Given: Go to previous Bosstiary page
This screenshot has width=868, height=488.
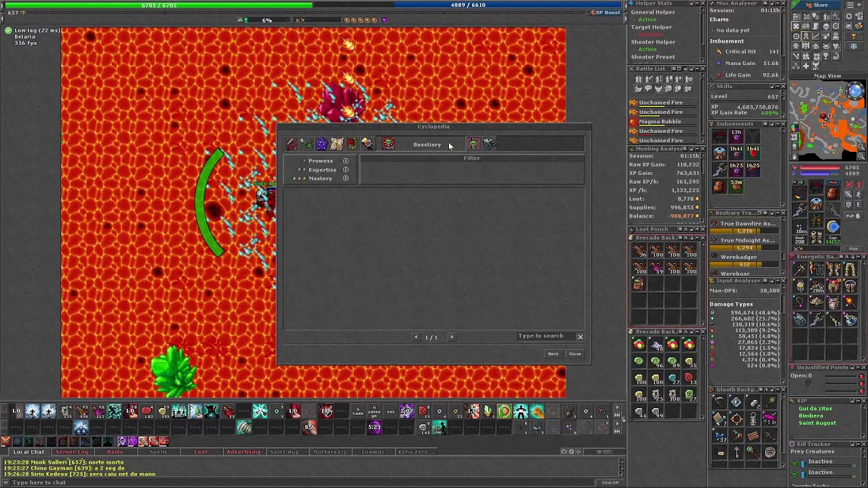Looking at the screenshot, I should pyautogui.click(x=416, y=337).
